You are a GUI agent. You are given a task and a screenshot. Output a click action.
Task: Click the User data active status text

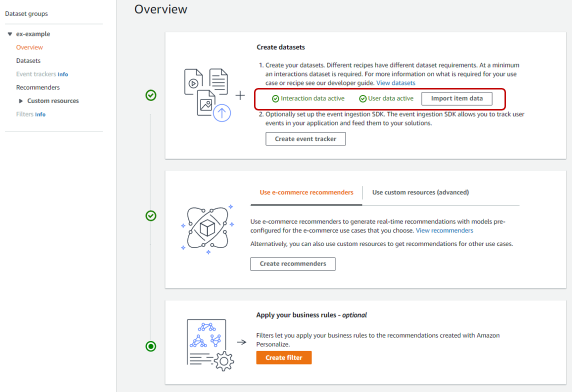(x=390, y=98)
